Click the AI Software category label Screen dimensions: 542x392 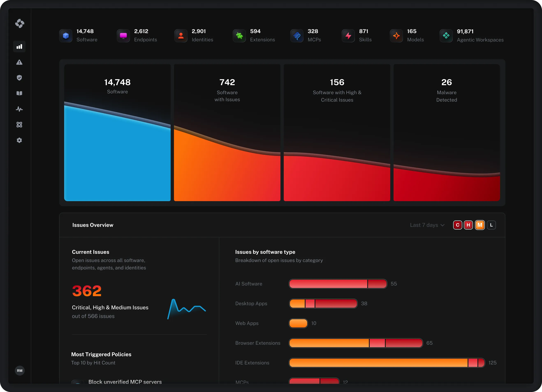(x=249, y=284)
